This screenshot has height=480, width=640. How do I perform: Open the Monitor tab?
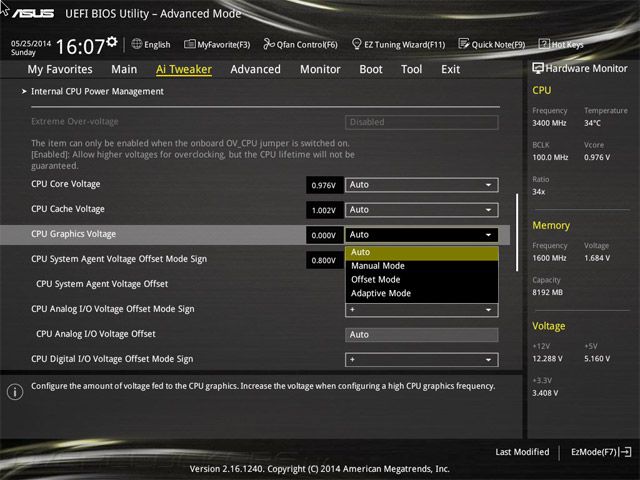320,69
